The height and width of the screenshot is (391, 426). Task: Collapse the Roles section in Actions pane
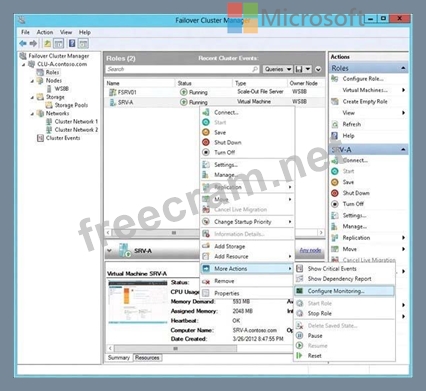[403, 68]
